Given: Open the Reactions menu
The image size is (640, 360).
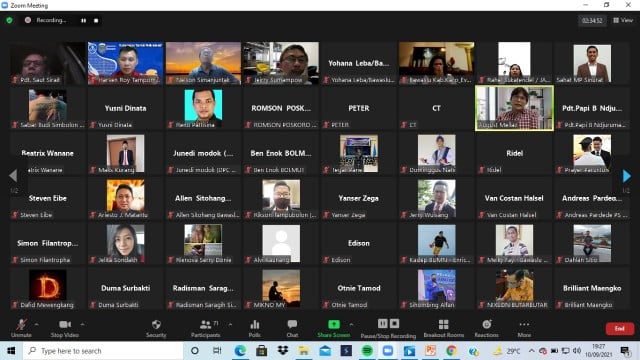Looking at the screenshot, I should pyautogui.click(x=487, y=328).
